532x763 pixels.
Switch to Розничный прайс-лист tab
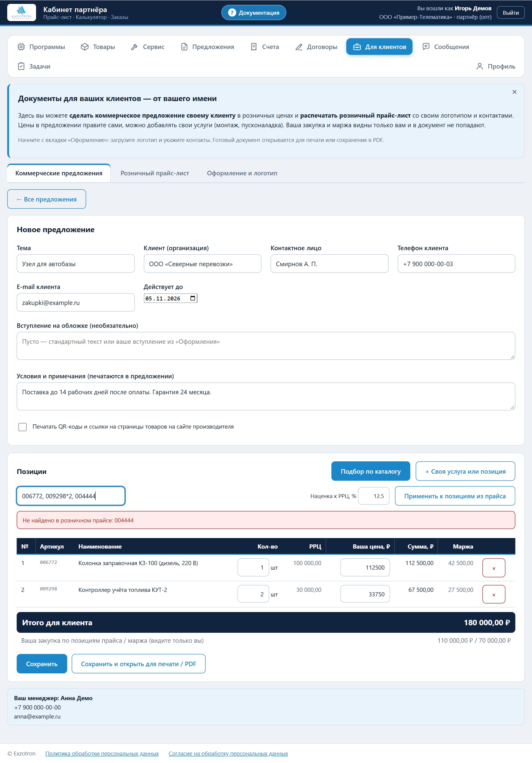coord(154,173)
